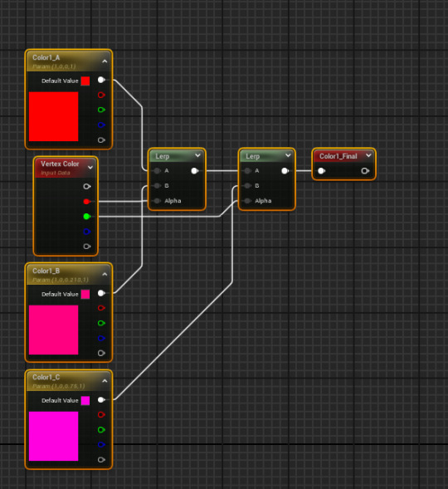The height and width of the screenshot is (489, 448).
Task: Click the blue output pin of Color1_A
Action: [x=101, y=125]
